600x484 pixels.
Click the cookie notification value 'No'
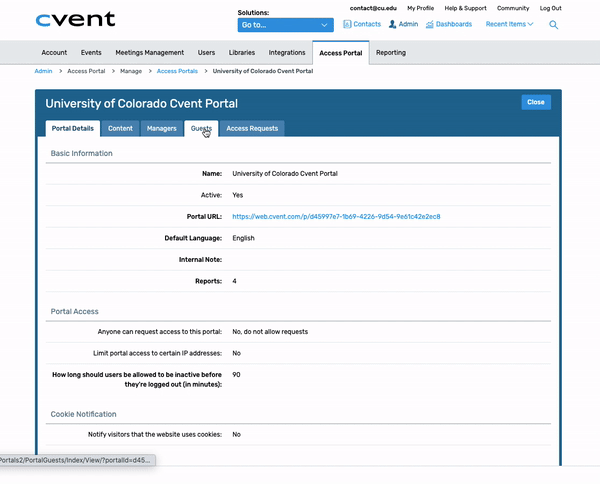236,435
